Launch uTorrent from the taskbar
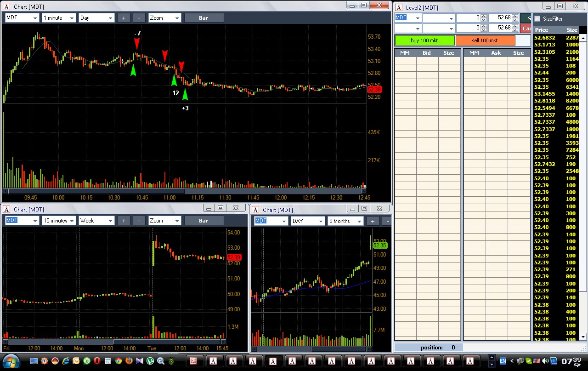This screenshot has width=588, height=371. (x=150, y=361)
